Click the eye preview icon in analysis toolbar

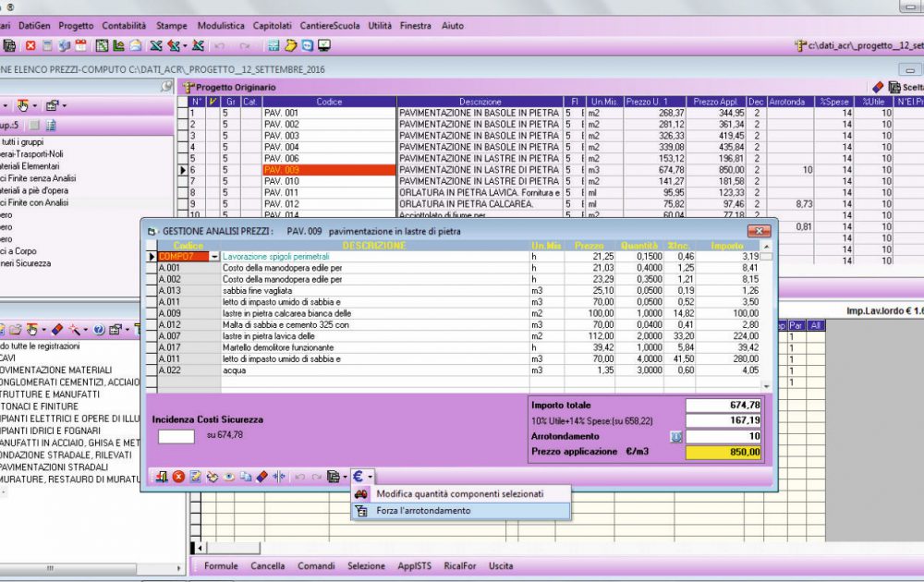pos(229,477)
